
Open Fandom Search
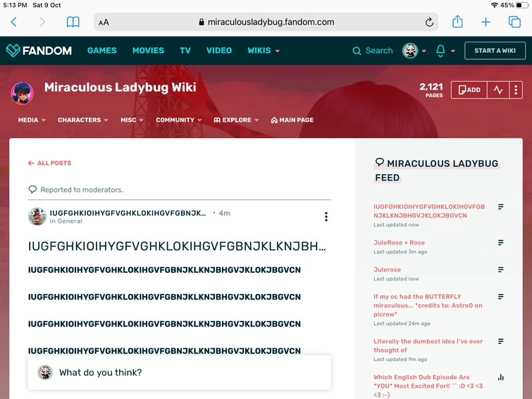[373, 51]
